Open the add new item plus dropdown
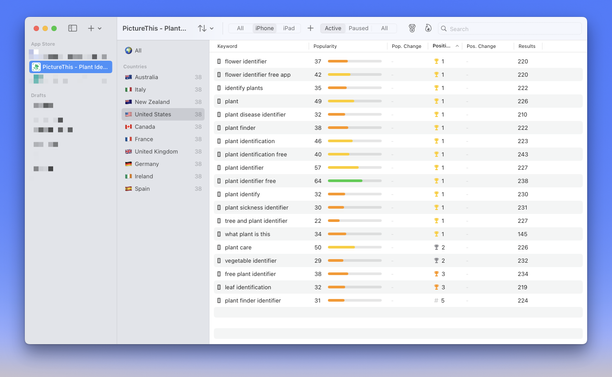Viewport: 612px width, 377px height. tap(94, 28)
